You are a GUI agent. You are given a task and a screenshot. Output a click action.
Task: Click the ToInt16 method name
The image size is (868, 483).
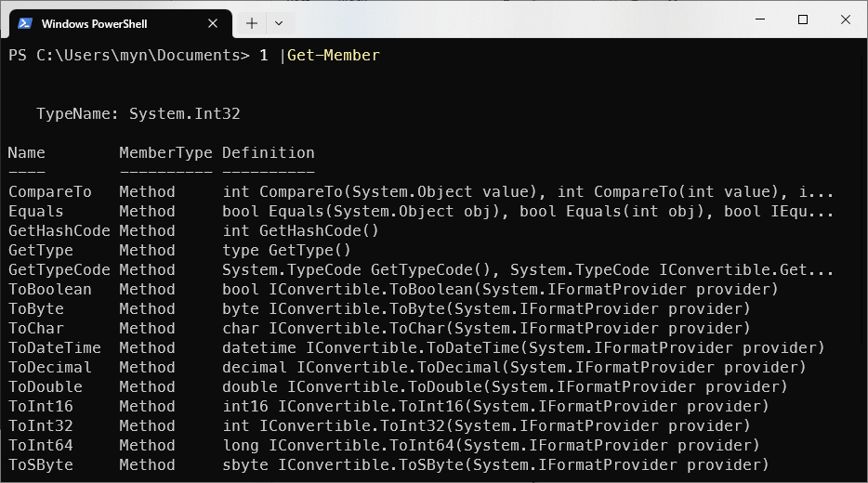(x=40, y=407)
